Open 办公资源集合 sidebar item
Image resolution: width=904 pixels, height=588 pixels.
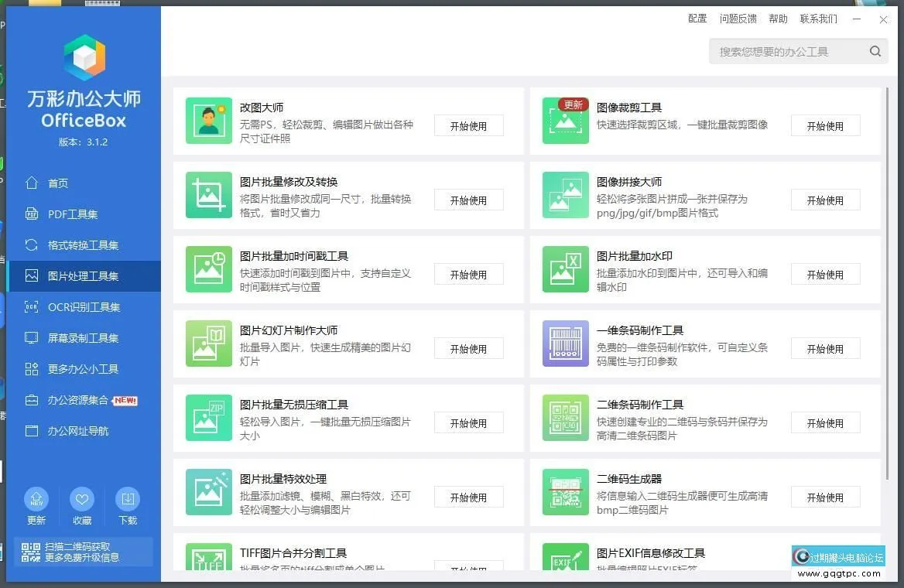77,400
